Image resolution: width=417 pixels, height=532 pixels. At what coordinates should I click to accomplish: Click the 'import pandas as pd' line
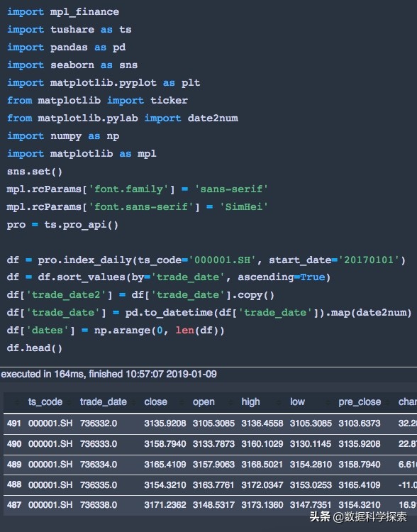66,48
